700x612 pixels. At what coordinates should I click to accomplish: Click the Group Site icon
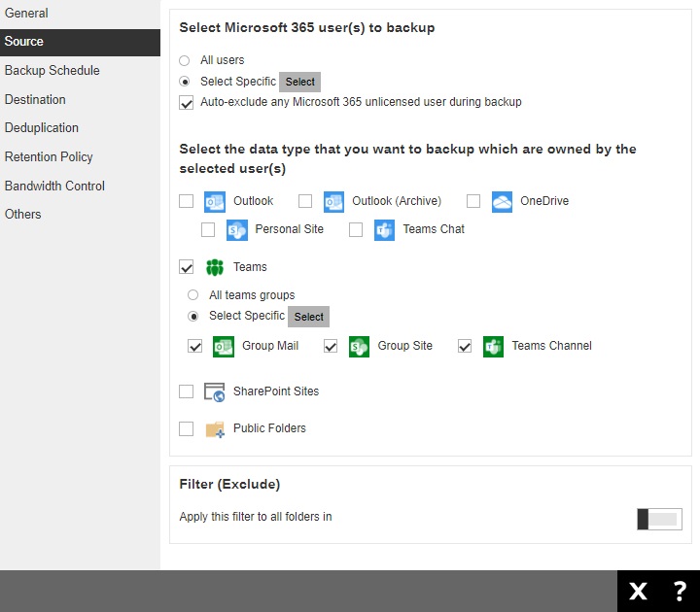pyautogui.click(x=359, y=347)
